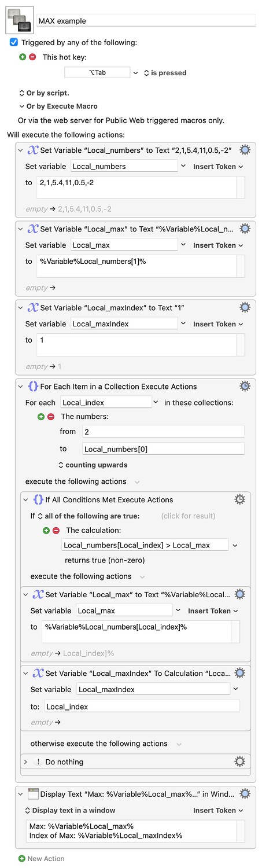Screen dimensions: 262x868
Task: Open gear menu of the 'Do nothing' action
Action: (x=239, y=762)
